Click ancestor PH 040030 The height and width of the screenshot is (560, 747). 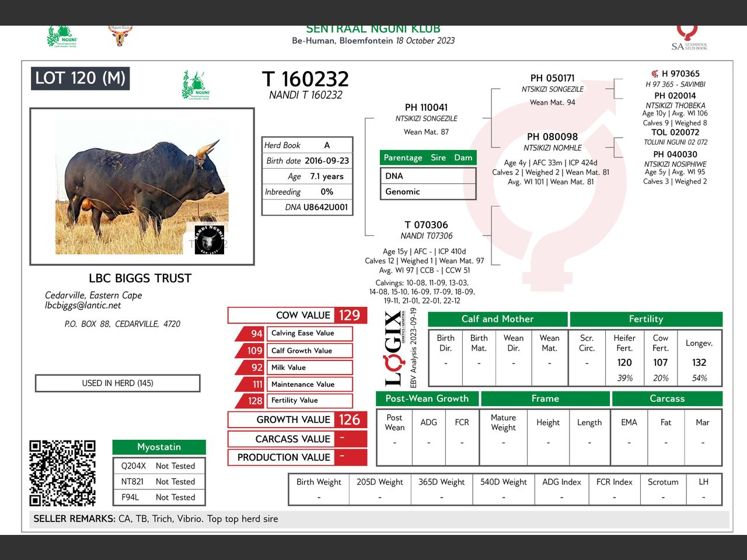(675, 155)
